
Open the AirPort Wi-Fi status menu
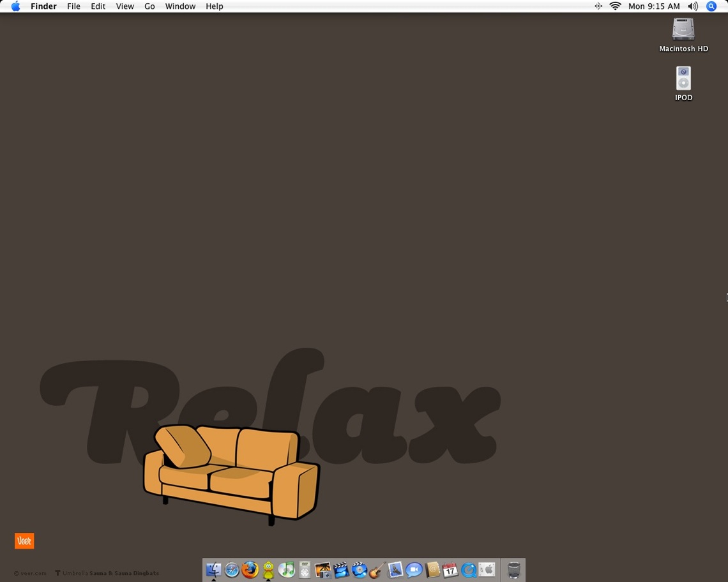click(615, 6)
